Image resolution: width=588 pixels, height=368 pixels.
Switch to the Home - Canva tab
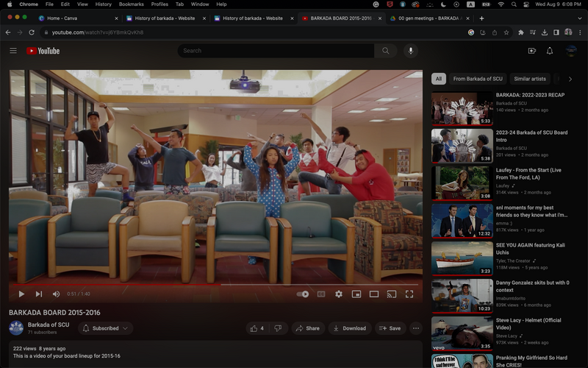(x=73, y=18)
